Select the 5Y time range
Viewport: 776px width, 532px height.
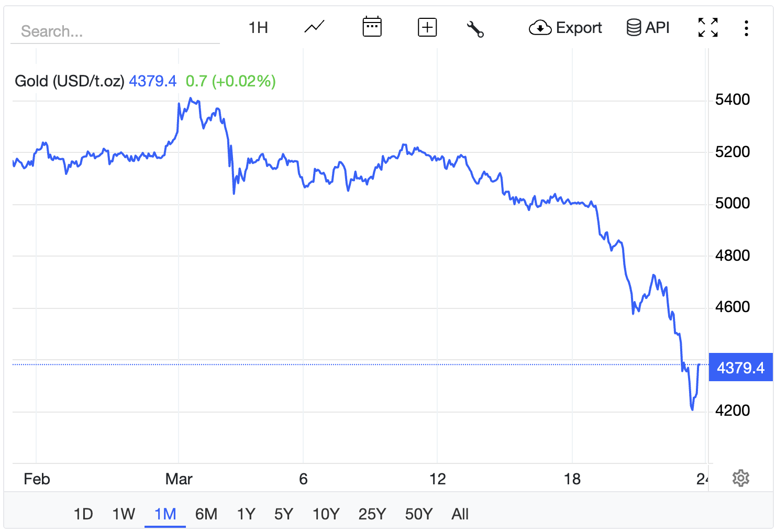[x=284, y=514]
